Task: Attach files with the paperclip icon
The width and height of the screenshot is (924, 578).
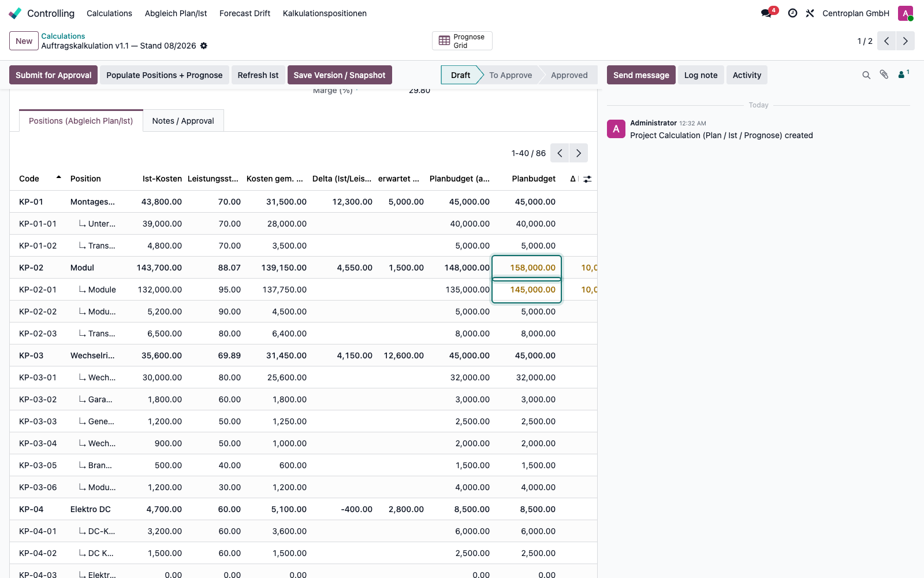Action: 884,75
